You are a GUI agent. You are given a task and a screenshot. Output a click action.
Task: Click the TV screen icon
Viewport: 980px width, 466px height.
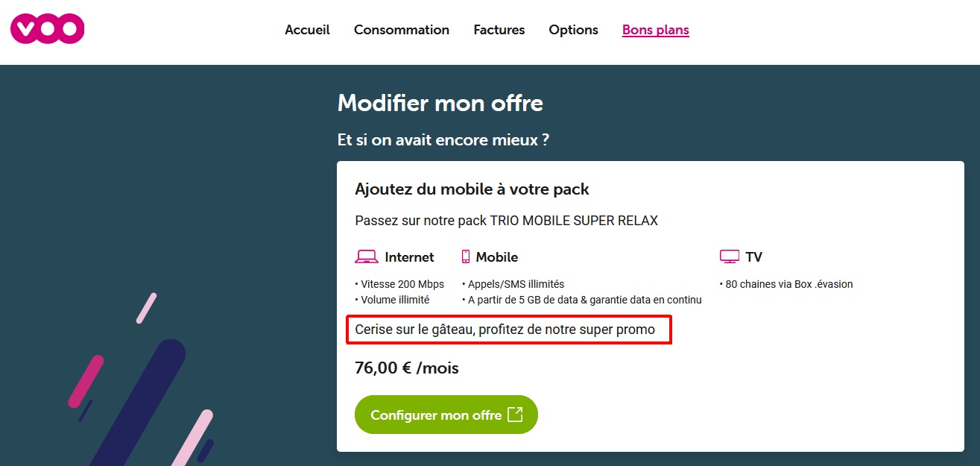(x=729, y=257)
